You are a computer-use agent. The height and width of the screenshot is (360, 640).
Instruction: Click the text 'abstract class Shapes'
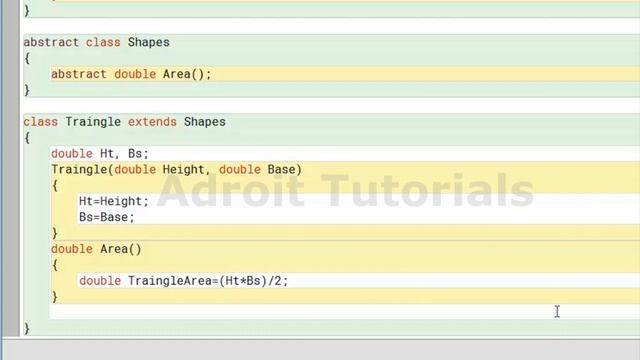coord(96,42)
